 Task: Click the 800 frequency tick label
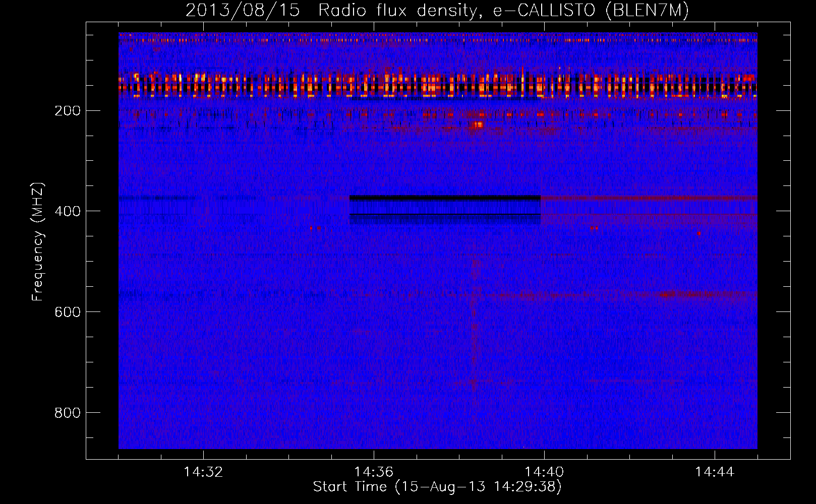[68, 413]
